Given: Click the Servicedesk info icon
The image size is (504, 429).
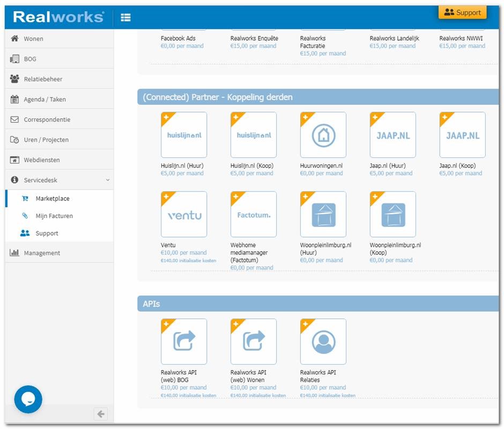Looking at the screenshot, I should click(x=14, y=180).
